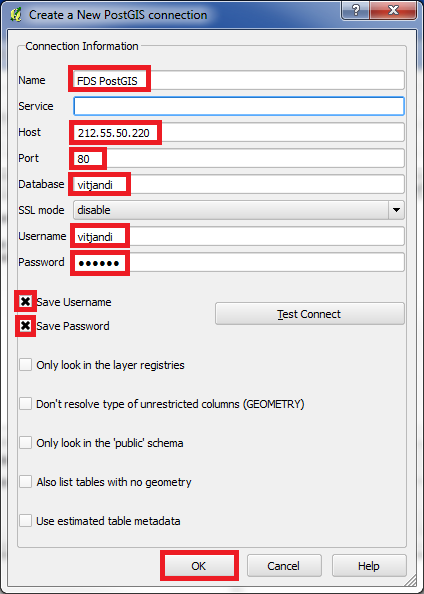Select the Host field with IP address
This screenshot has height=594, width=424.
(x=239, y=132)
